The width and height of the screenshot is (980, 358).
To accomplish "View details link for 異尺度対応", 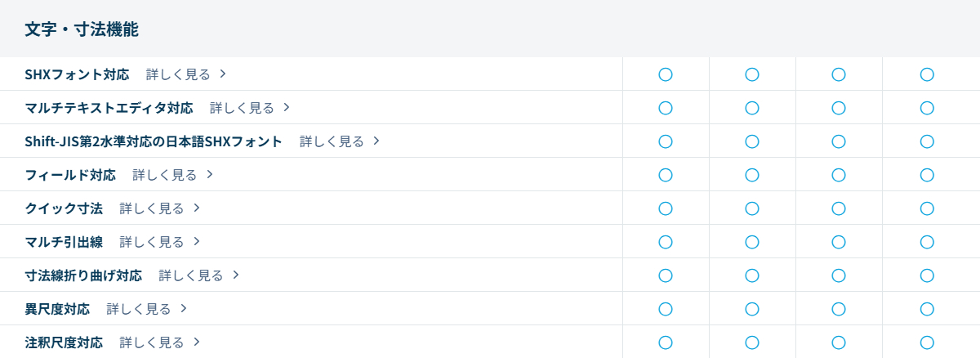I will point(138,309).
